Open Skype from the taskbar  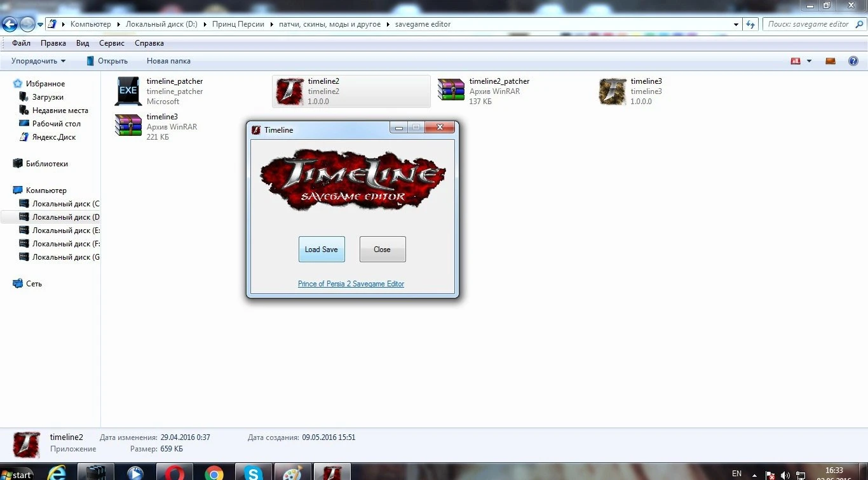254,472
